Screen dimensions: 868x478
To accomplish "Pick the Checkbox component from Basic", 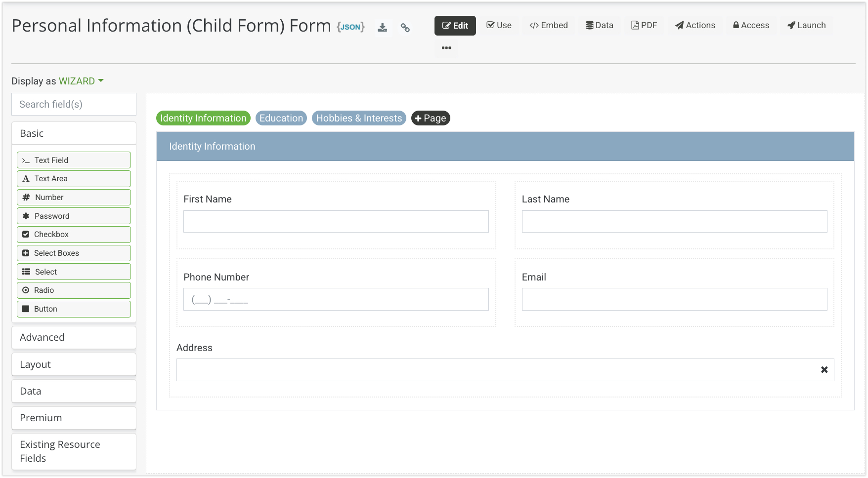I will (x=74, y=235).
